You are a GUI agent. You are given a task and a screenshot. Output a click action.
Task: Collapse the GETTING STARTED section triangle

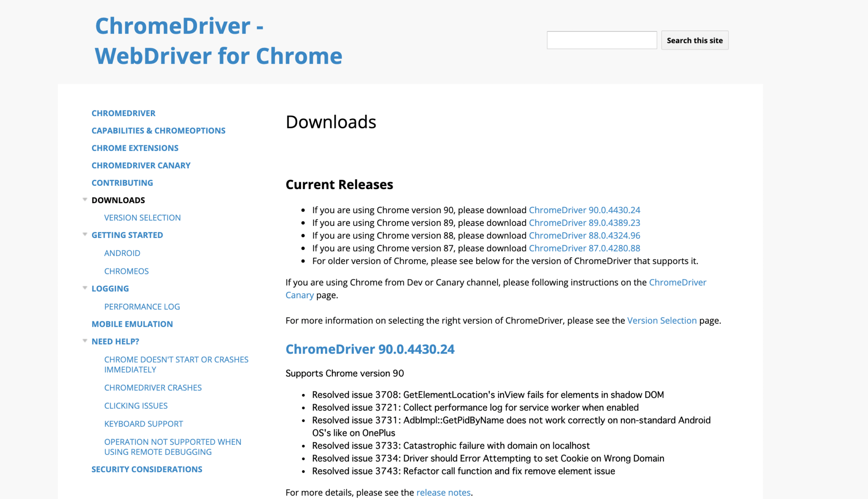click(x=85, y=234)
